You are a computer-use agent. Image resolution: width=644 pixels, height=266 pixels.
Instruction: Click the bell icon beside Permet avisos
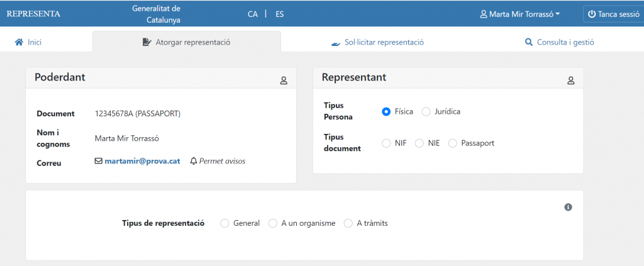[x=194, y=161]
